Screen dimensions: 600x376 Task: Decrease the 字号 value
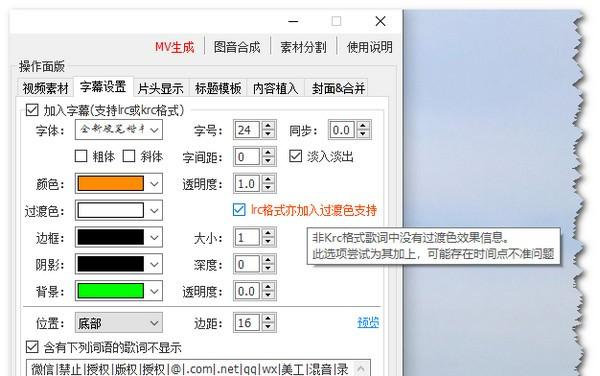(268, 134)
